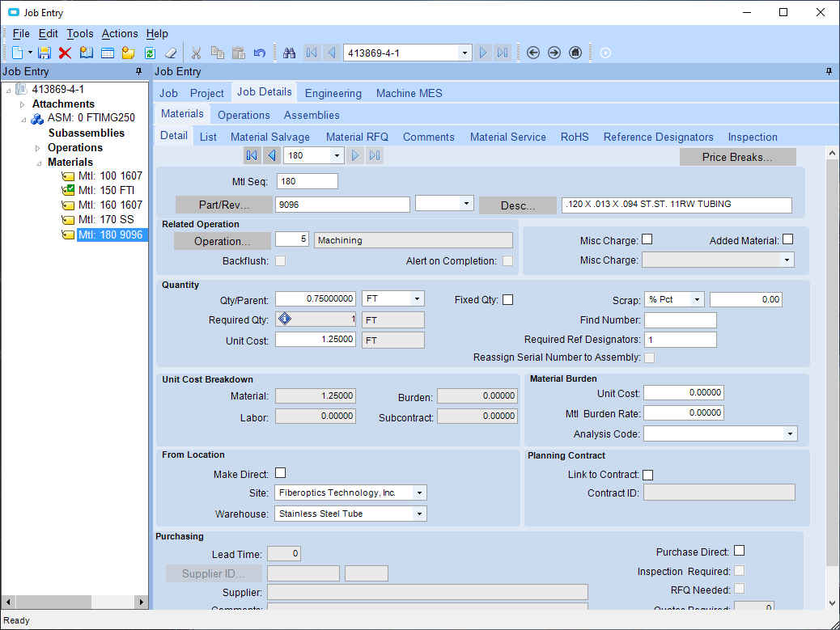Switch to the Engineering tab
Image resolution: width=840 pixels, height=630 pixels.
(x=333, y=93)
